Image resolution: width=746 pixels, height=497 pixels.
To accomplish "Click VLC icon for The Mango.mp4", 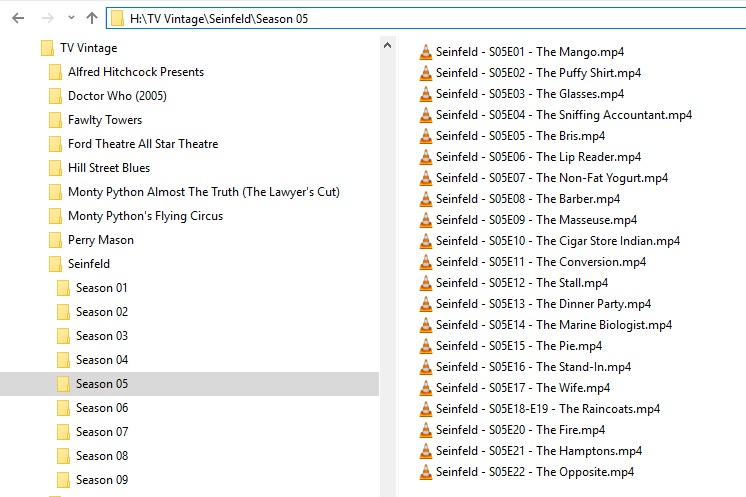I will [x=426, y=52].
